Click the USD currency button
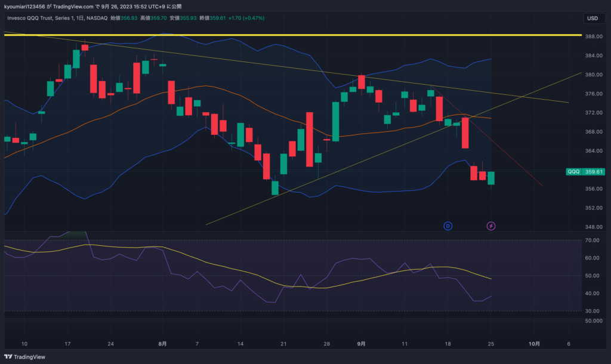 coord(593,18)
